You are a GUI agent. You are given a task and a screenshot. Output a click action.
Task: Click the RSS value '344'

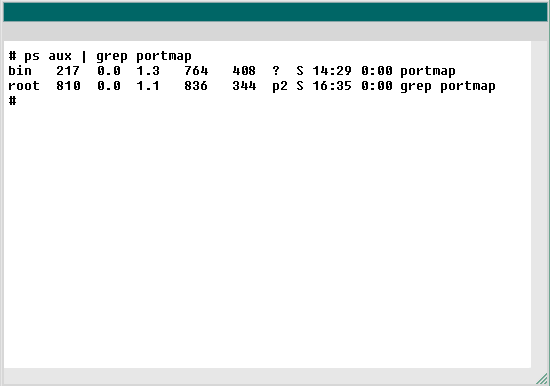click(244, 86)
